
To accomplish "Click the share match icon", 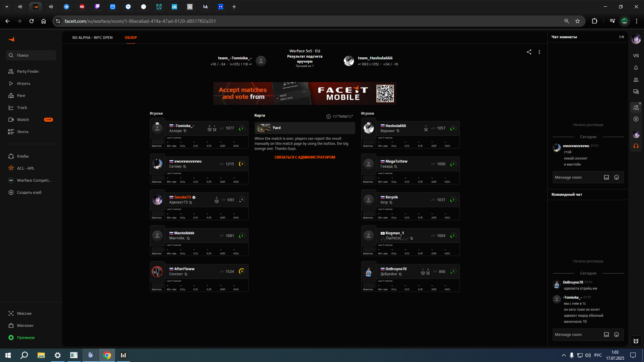I will pos(529,52).
